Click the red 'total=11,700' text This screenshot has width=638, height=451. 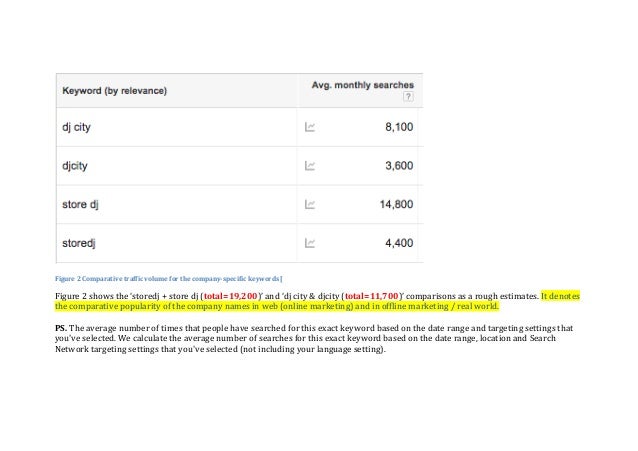coord(371,296)
